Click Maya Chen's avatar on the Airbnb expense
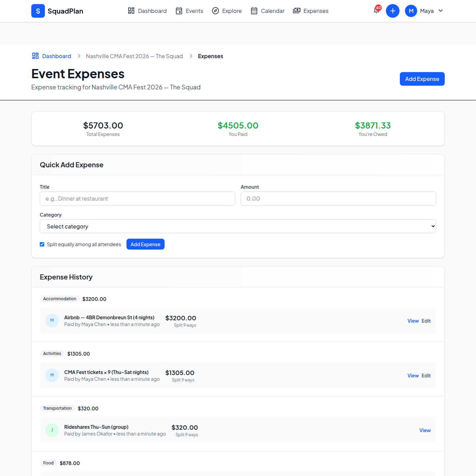Image resolution: width=476 pixels, height=476 pixels. point(52,320)
